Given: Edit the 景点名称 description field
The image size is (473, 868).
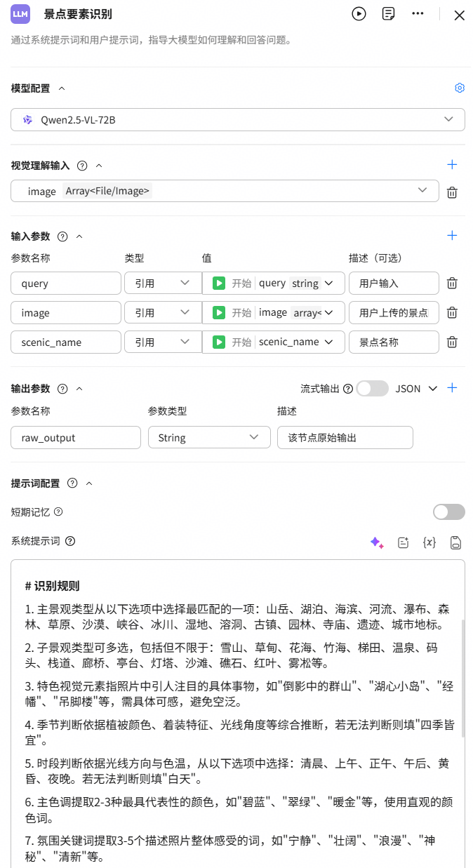Looking at the screenshot, I should coord(394,342).
